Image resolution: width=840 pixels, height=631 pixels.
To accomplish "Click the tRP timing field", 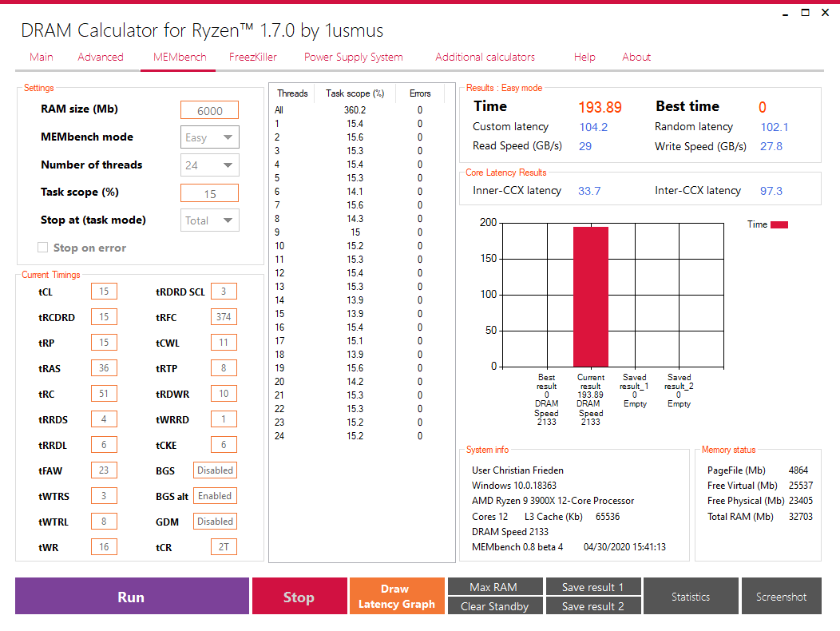I will pos(104,342).
